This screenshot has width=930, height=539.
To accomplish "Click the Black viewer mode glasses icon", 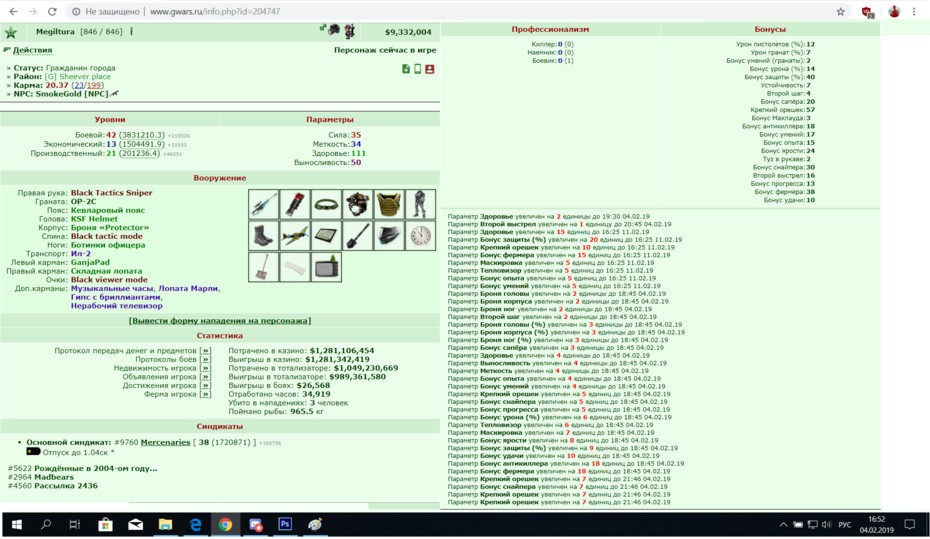I will [389, 236].
